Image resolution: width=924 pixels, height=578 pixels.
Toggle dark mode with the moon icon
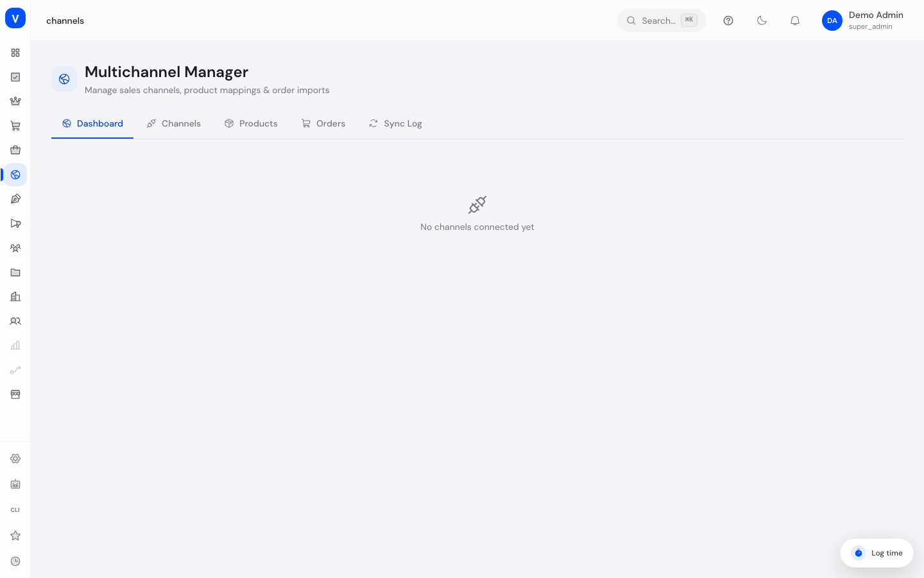[762, 21]
